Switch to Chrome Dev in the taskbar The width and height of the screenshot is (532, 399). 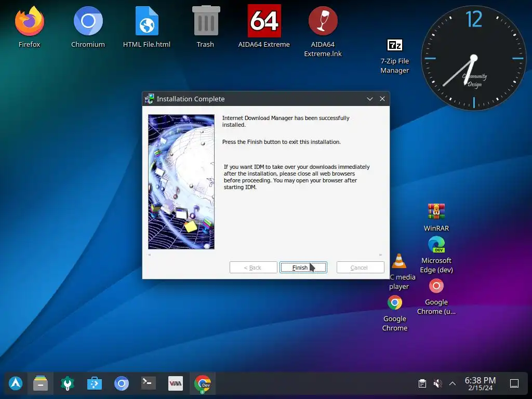point(203,384)
